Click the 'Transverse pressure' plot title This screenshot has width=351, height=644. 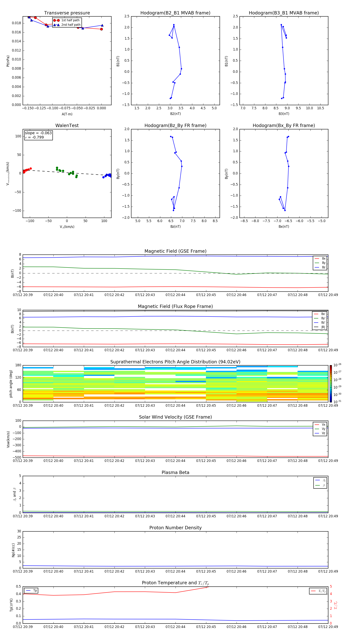pos(67,13)
